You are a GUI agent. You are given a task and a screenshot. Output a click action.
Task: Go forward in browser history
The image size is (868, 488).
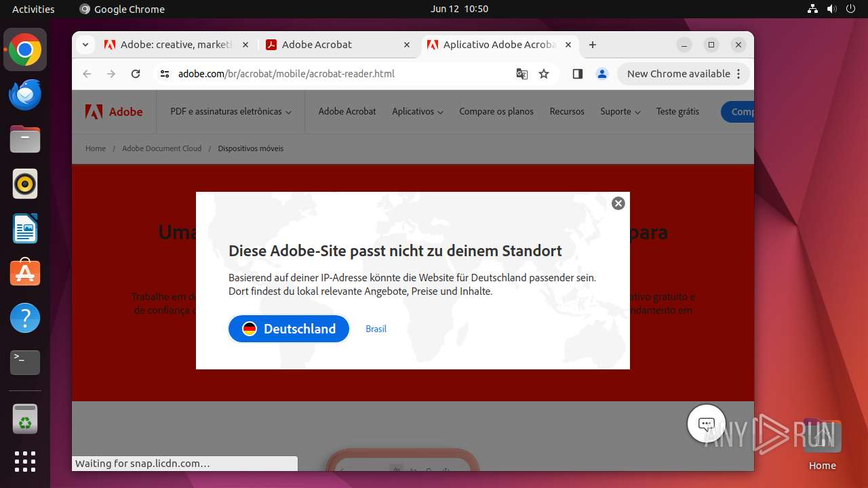(111, 74)
